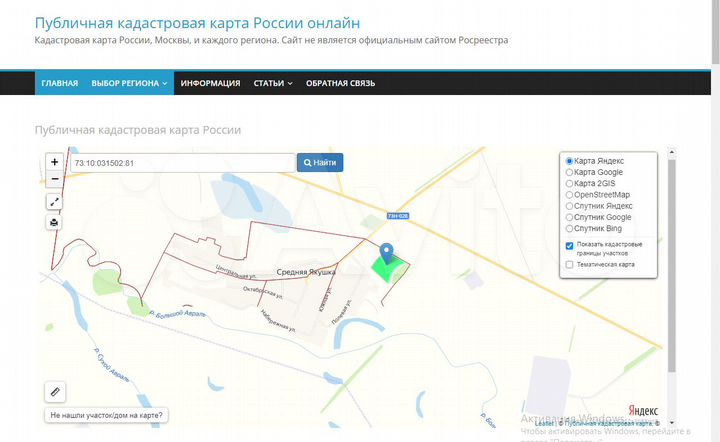Screen dimensions: 720x442
Task: Click the Публичная кадастровая карта России heading
Action: [x=138, y=130]
